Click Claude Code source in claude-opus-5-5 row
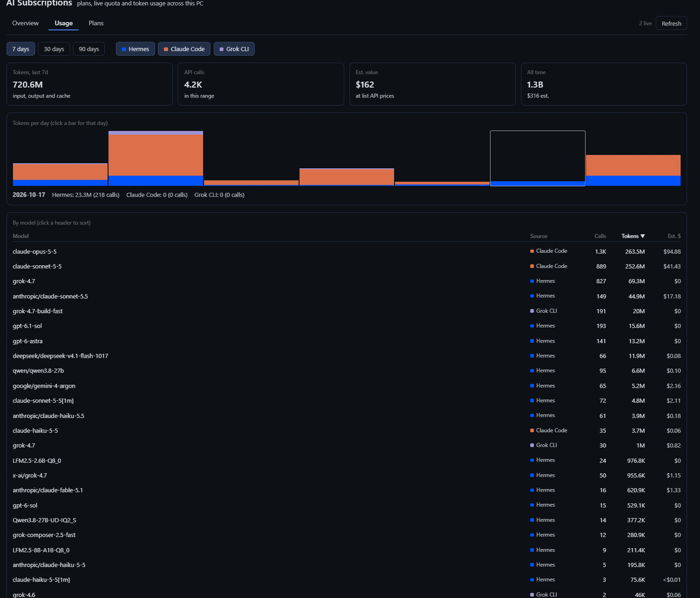 click(x=549, y=251)
